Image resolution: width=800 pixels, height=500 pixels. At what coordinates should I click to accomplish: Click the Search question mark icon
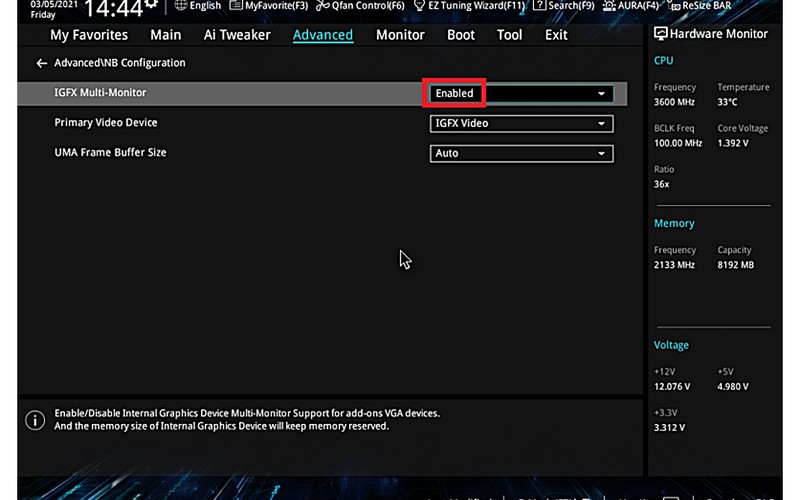pyautogui.click(x=539, y=6)
